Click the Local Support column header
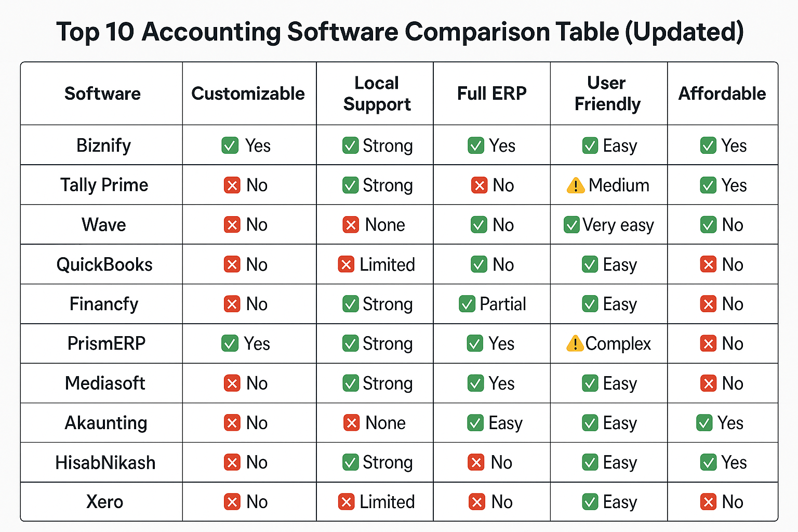This screenshot has width=798, height=532. click(377, 94)
